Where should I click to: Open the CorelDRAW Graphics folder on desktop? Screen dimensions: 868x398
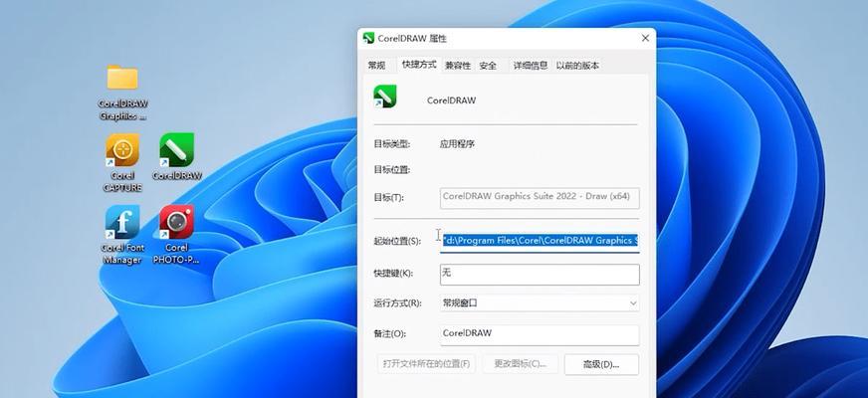(x=122, y=92)
